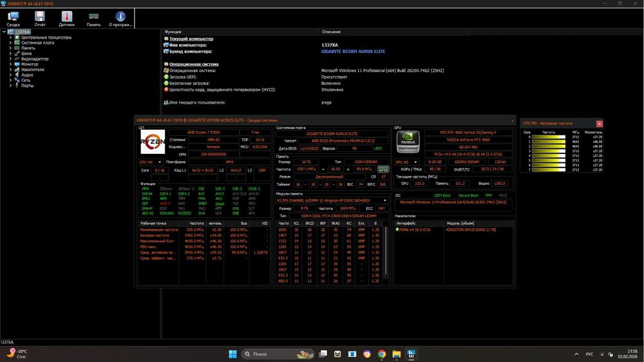Click the NVIDIA GeForce logo image

(x=408, y=141)
